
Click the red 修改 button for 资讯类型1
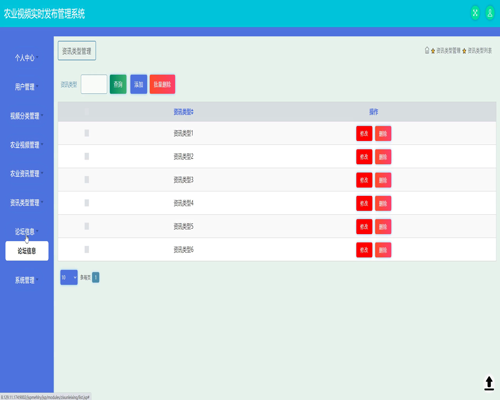tap(364, 134)
